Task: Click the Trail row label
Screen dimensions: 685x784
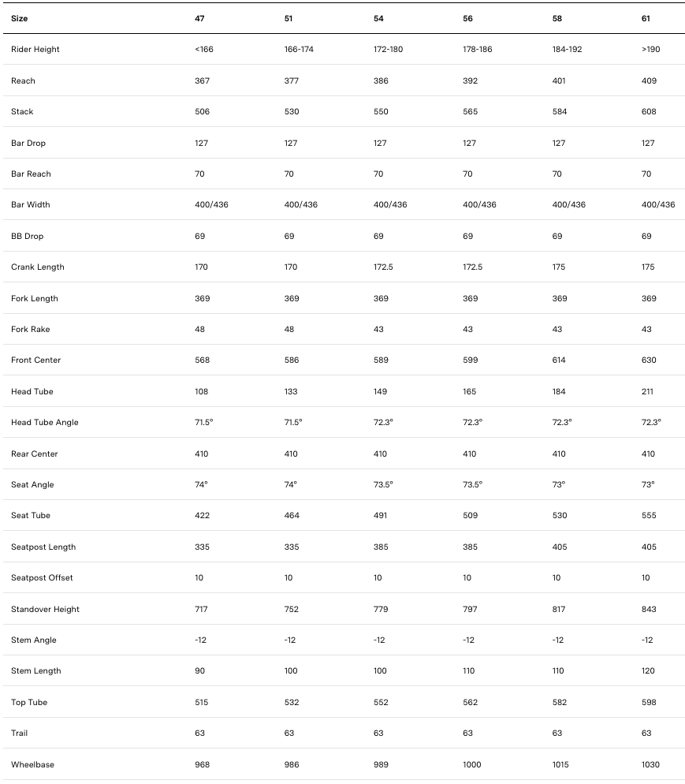Action: 19,734
